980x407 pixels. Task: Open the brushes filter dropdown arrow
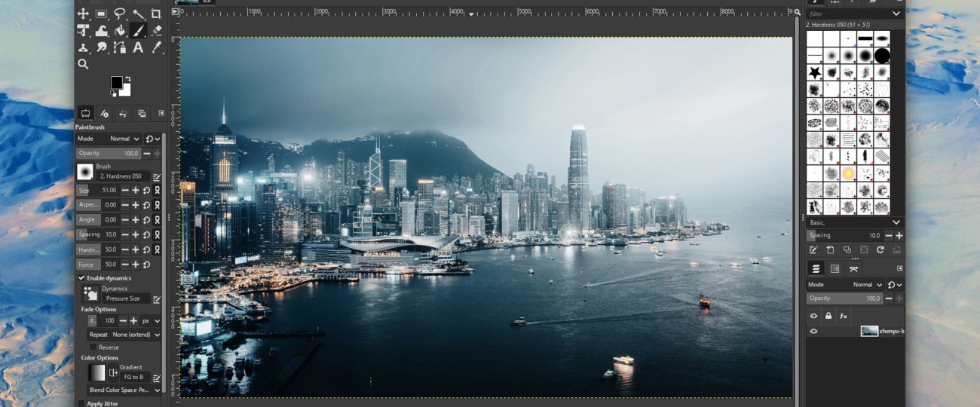[x=896, y=14]
